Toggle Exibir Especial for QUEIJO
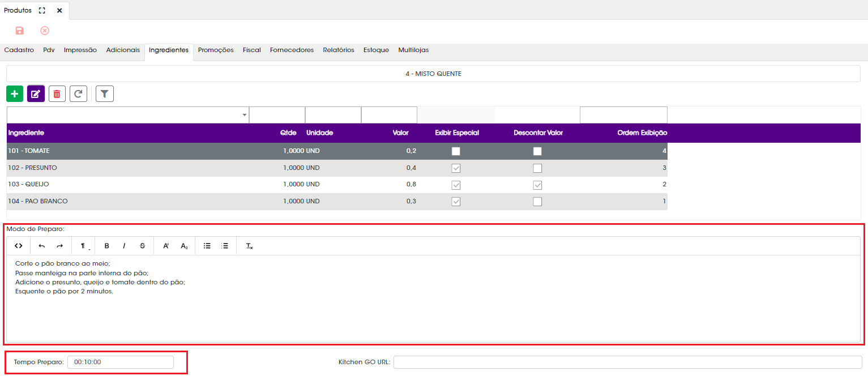This screenshot has height=384, width=868. pyautogui.click(x=456, y=185)
